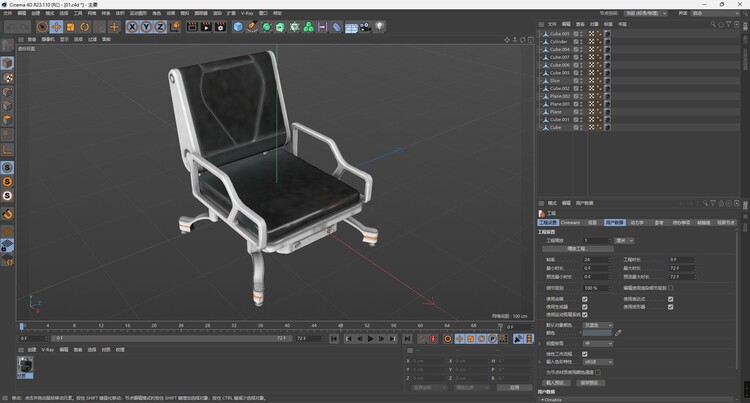Toggle the Cube.004 layer checkbox

click(576, 49)
